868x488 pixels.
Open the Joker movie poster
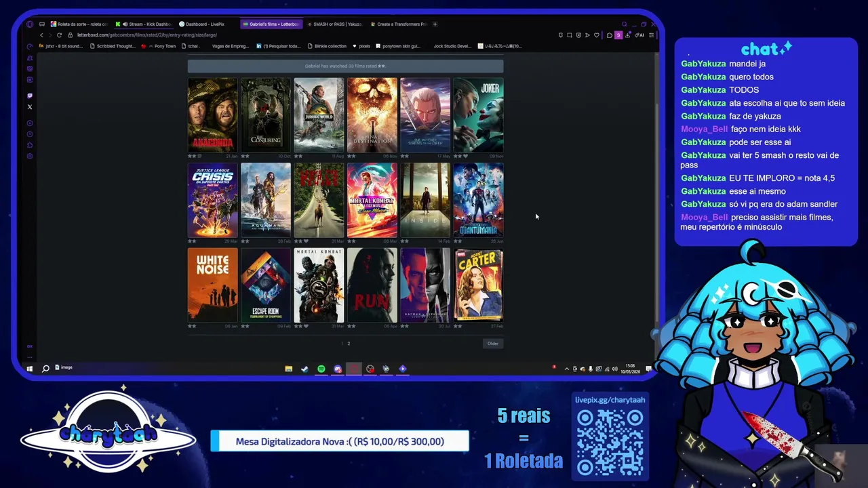coord(478,115)
